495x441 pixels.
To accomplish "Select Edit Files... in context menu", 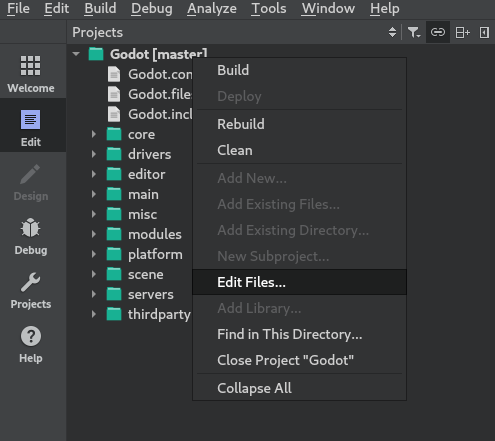I will pyautogui.click(x=299, y=282).
